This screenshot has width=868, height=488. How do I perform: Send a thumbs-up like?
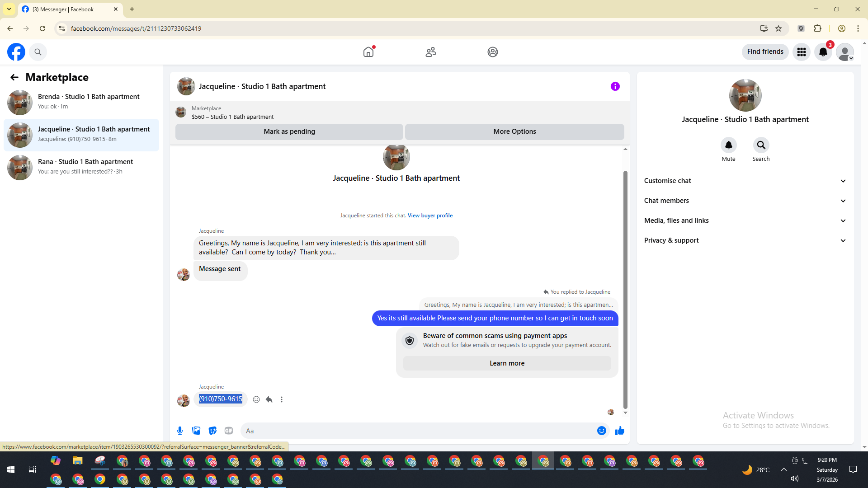click(x=620, y=431)
